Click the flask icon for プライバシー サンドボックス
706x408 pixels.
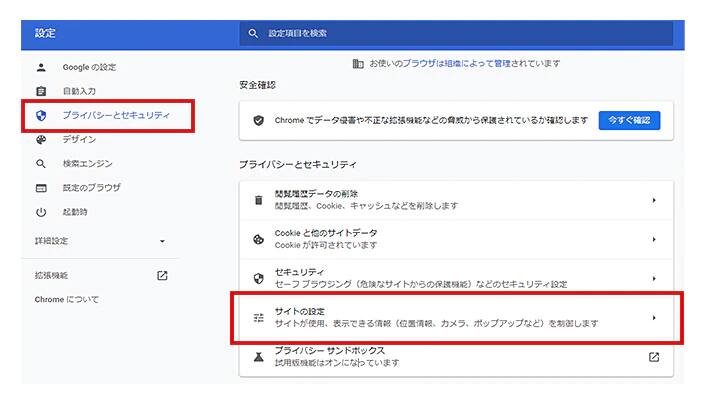(x=258, y=357)
